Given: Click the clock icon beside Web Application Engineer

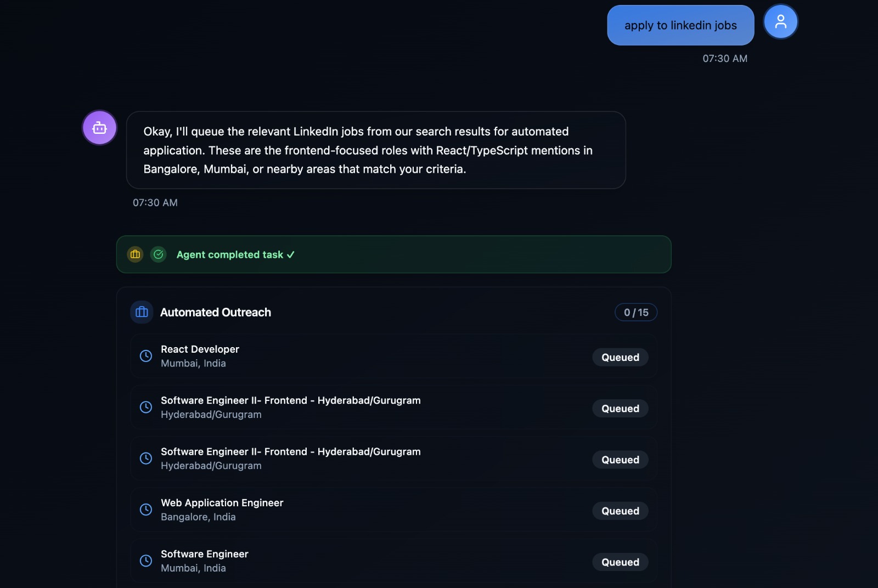Looking at the screenshot, I should pos(145,509).
